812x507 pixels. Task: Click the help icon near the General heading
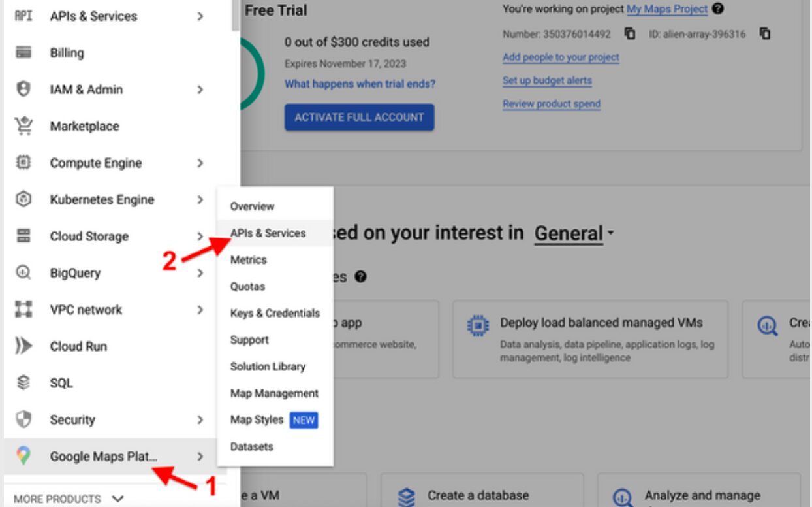360,277
